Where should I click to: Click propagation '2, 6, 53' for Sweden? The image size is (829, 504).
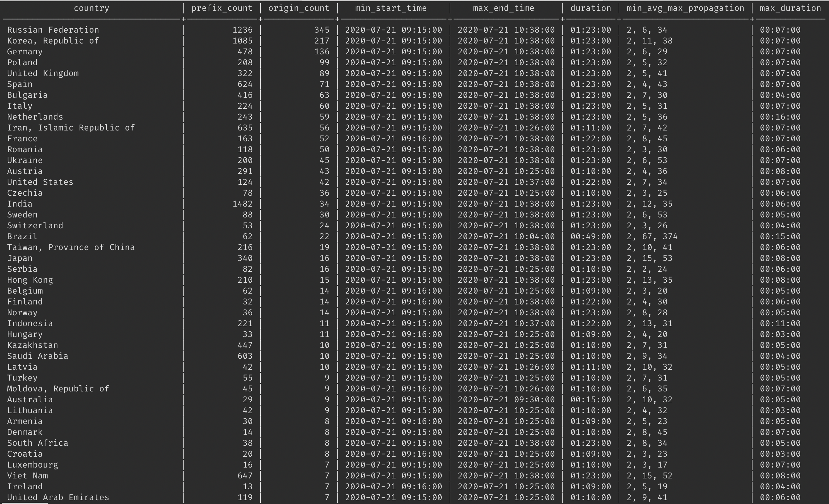(x=647, y=215)
